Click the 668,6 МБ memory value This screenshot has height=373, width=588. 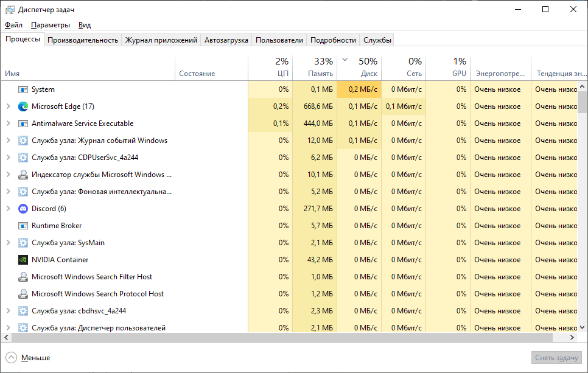point(318,106)
